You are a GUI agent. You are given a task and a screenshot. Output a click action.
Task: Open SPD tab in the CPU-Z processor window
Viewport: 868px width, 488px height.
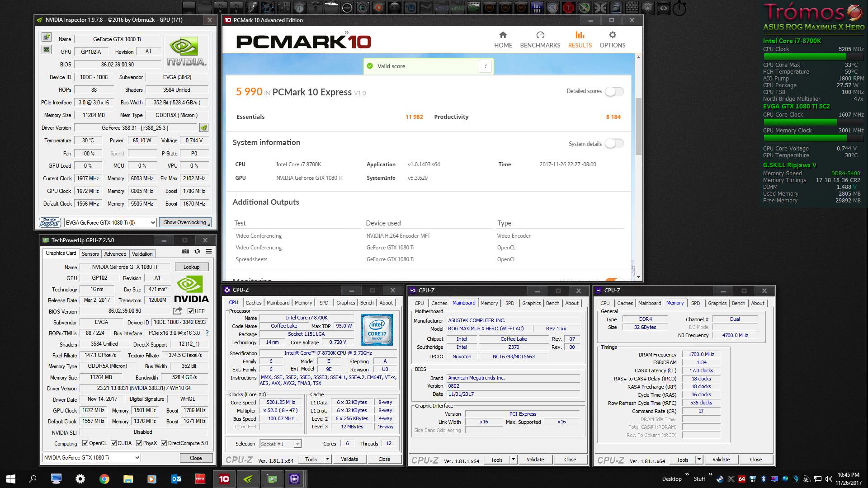[324, 303]
